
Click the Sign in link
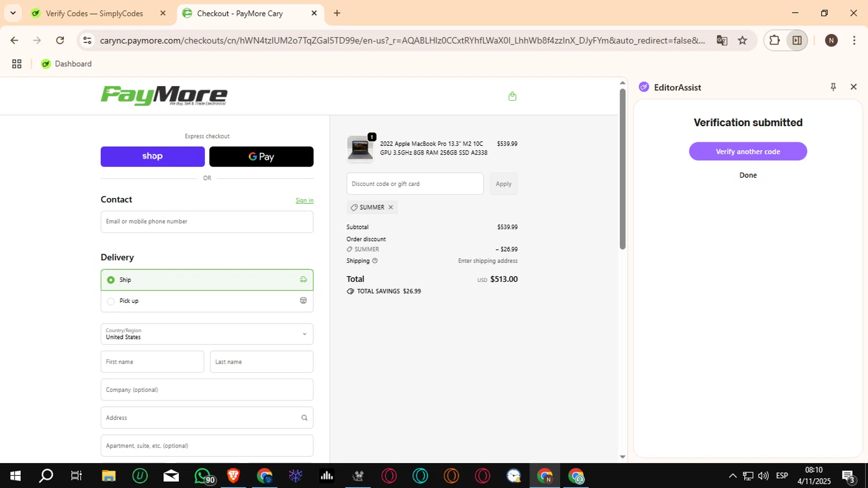click(304, 200)
